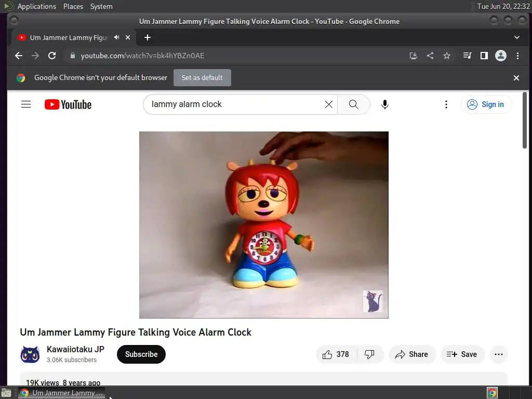The height and width of the screenshot is (399, 532).
Task: Open YouTube settings three-dot menu
Action: coord(446,104)
